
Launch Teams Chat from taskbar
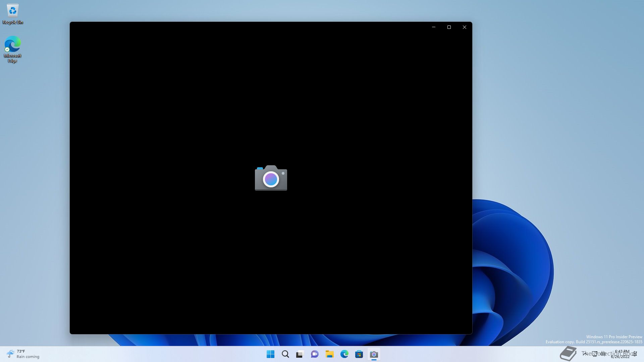click(315, 354)
